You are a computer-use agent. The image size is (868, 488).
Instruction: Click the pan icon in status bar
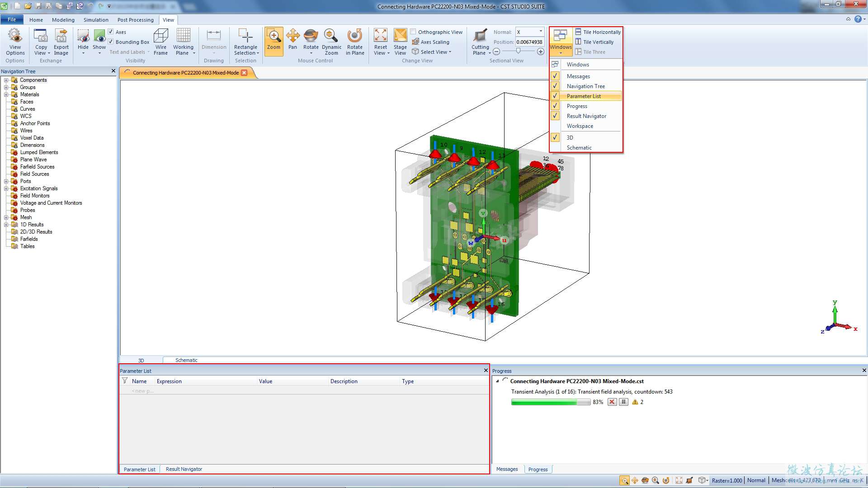click(635, 480)
